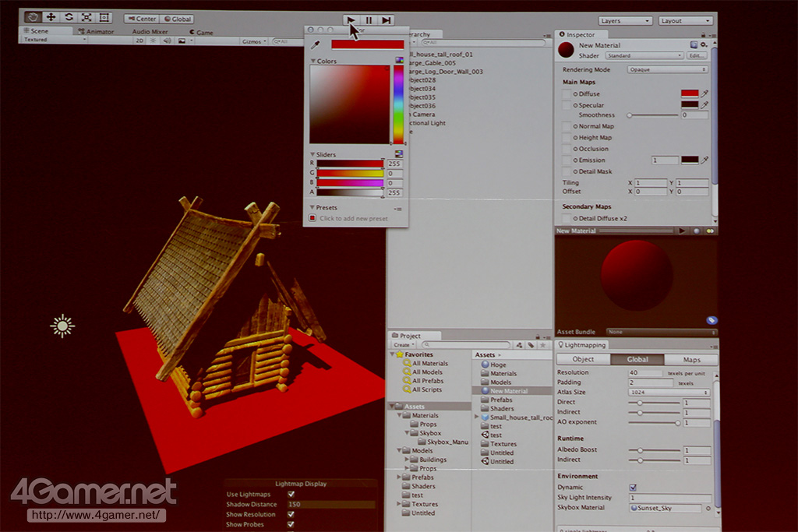Open the Skybox Material object picker circle
This screenshot has height=532, width=798.
[x=708, y=508]
